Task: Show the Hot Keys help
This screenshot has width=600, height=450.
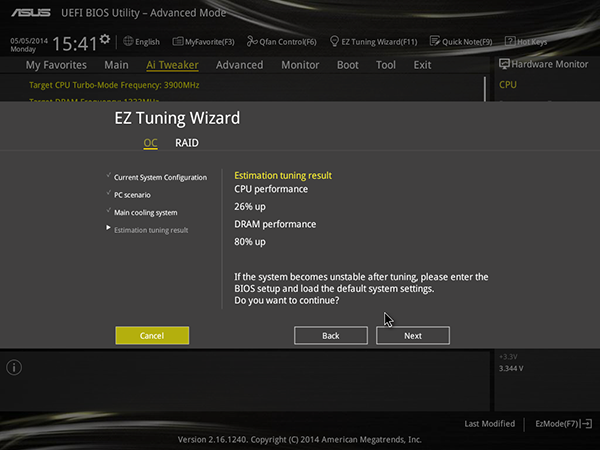Action: click(x=526, y=41)
